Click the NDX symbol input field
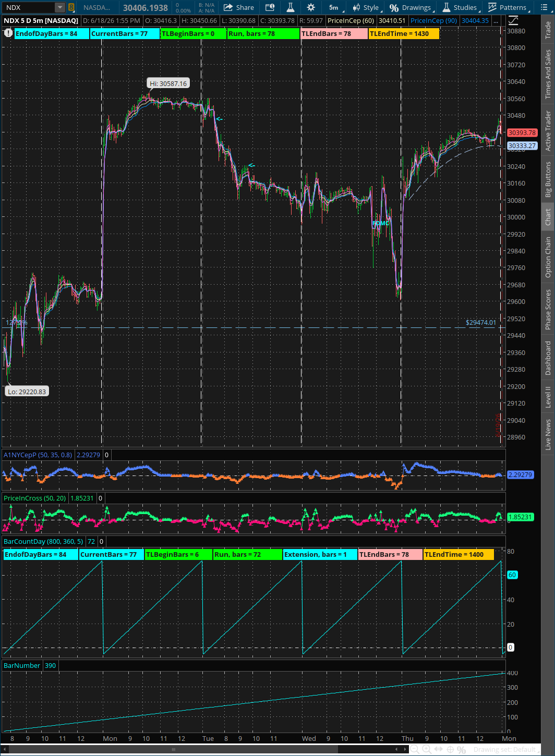The width and height of the screenshot is (555, 756). pos(29,7)
